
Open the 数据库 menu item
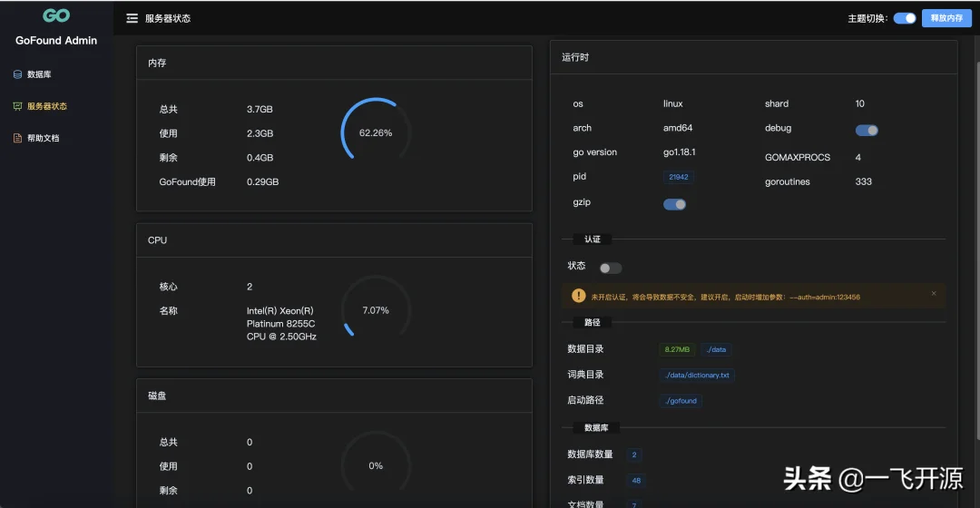(x=39, y=74)
